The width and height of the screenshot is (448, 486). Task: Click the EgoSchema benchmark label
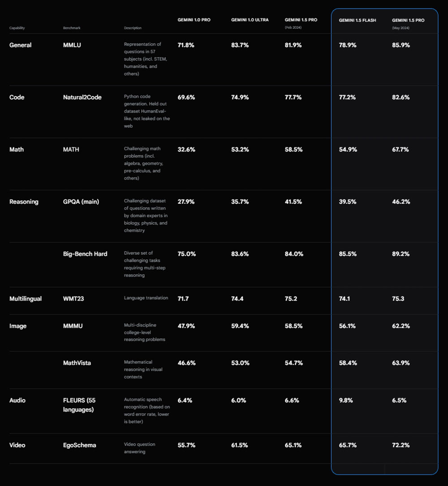point(79,445)
